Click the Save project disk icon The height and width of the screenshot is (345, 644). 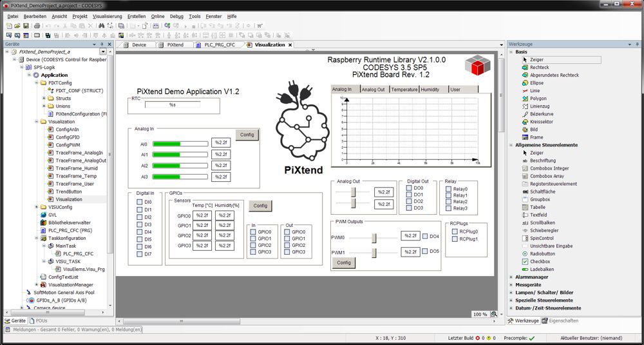26,26
